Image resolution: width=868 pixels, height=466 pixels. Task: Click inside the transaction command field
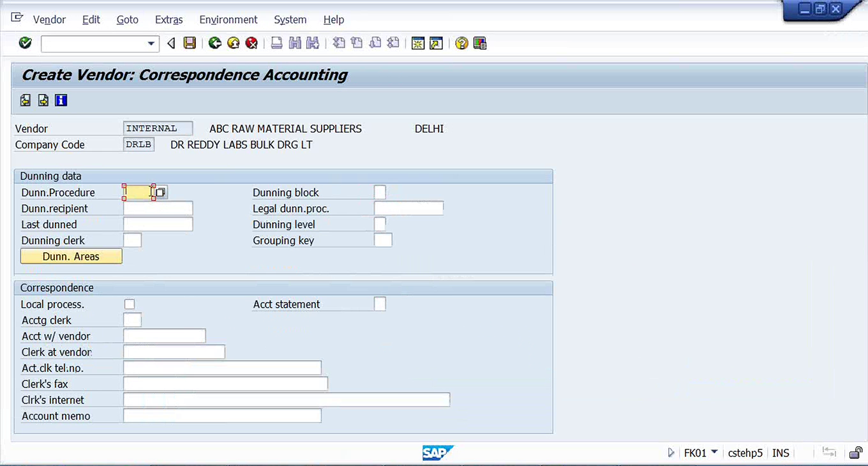(93, 43)
